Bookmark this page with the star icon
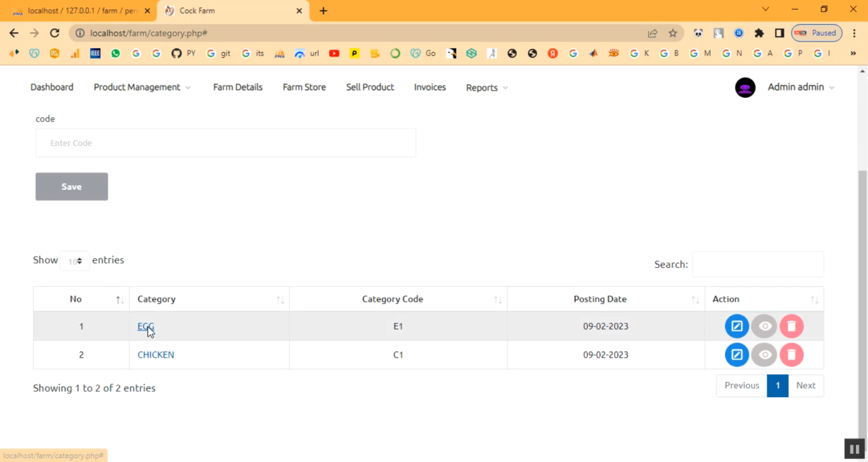Screen dimensions: 868x462 click(672, 33)
